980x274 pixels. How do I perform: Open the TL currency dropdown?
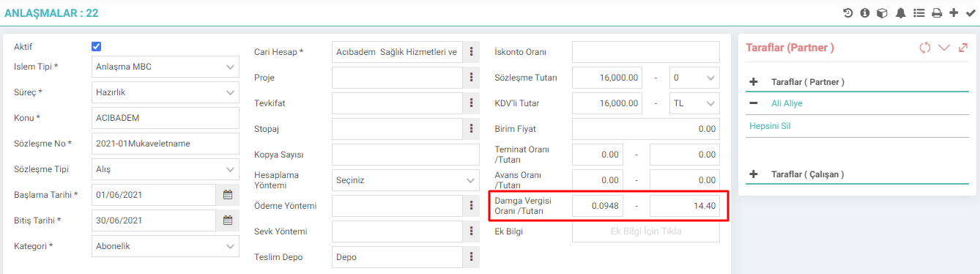tap(695, 103)
